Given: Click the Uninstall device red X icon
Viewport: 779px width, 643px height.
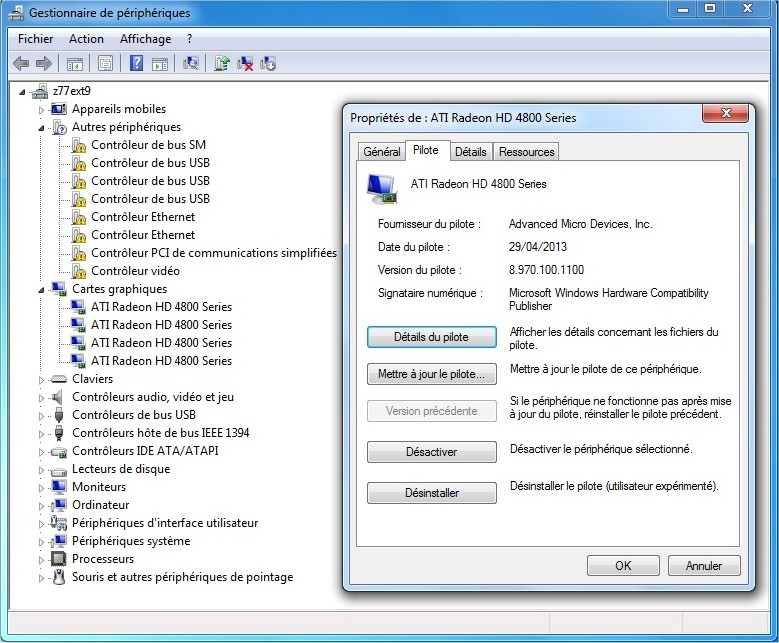Looking at the screenshot, I should pos(245,64).
